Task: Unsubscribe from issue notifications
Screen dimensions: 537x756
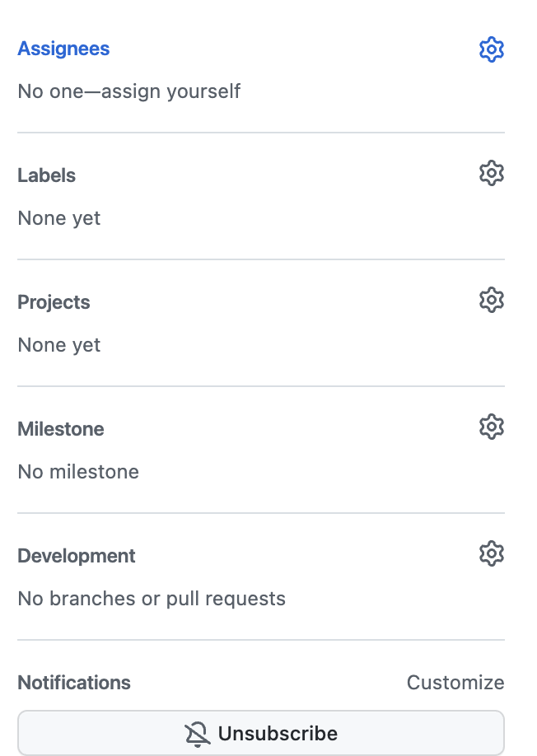Action: [x=261, y=733]
